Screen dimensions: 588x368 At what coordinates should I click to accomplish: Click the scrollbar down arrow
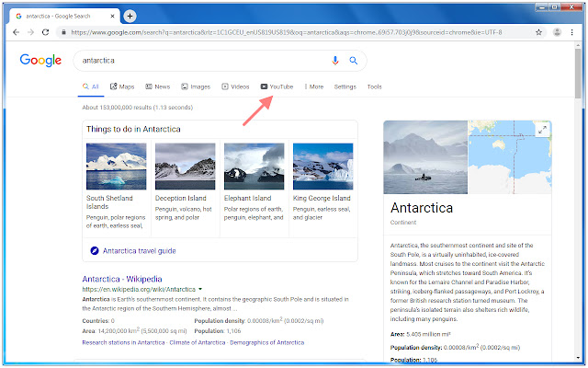pos(578,358)
